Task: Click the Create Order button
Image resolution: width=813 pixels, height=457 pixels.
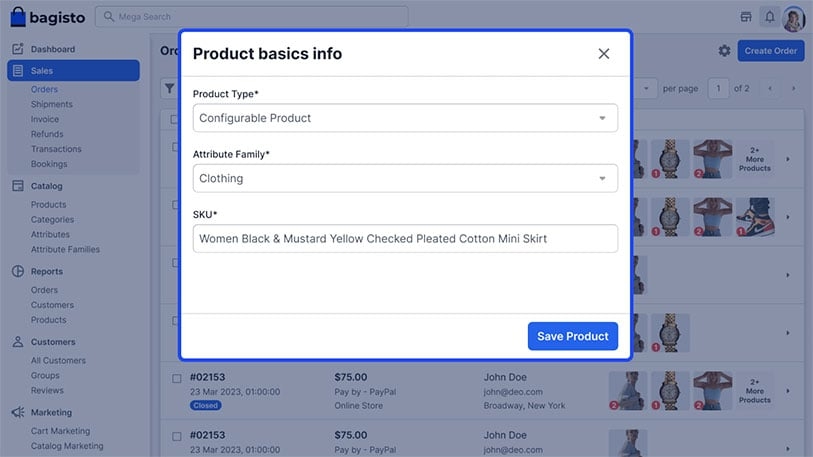Action: (770, 51)
